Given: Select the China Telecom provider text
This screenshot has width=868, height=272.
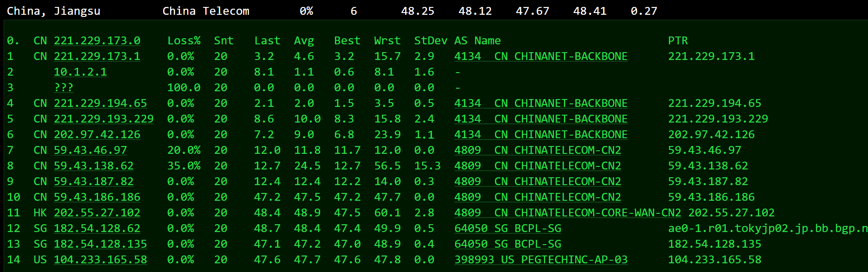Looking at the screenshot, I should click(206, 11).
